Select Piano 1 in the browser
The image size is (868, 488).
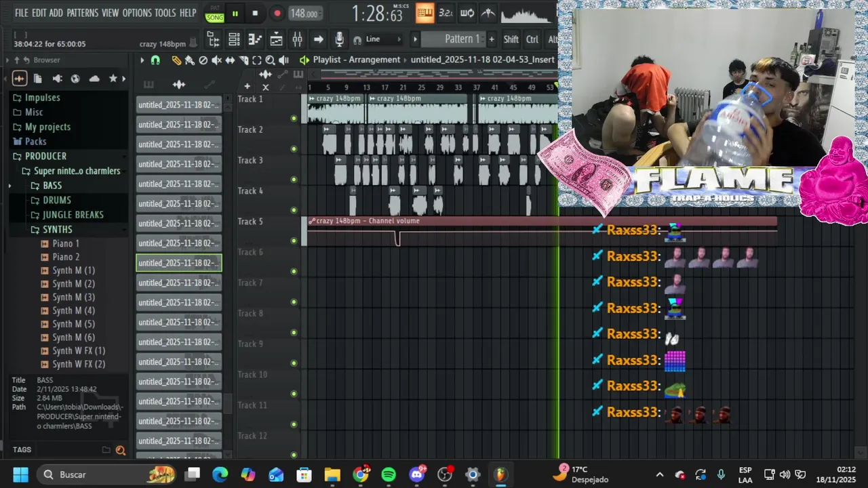(x=66, y=244)
